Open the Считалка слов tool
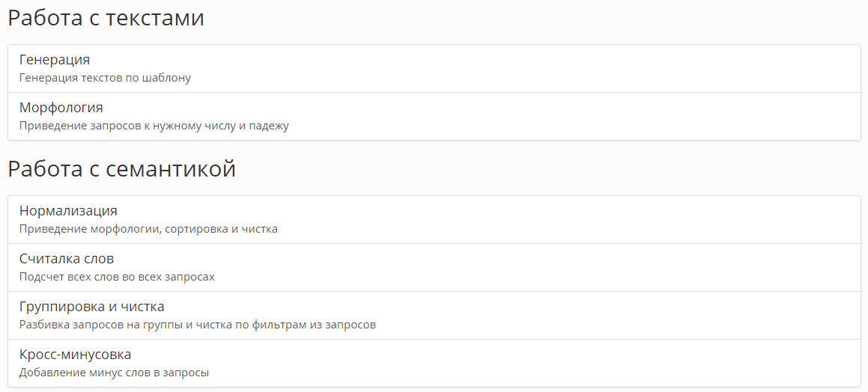This screenshot has height=392, width=868. 67,259
